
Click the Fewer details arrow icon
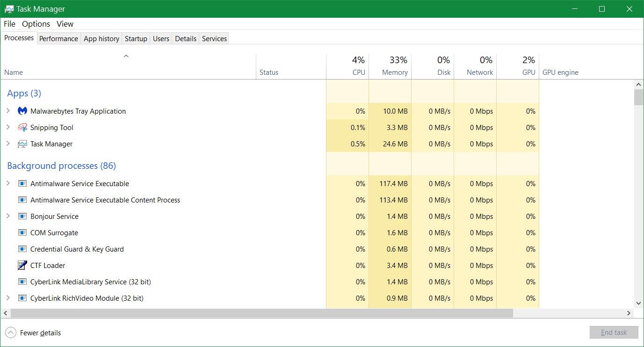(11, 333)
